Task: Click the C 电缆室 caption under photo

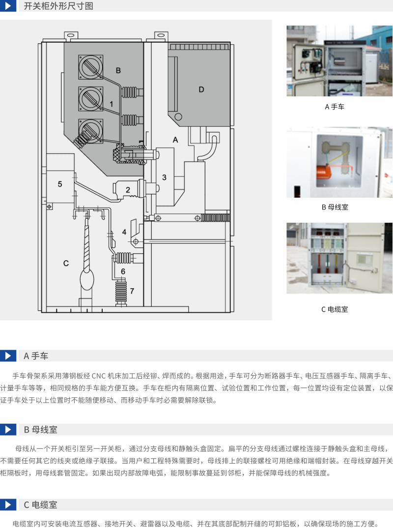Action: click(x=335, y=309)
